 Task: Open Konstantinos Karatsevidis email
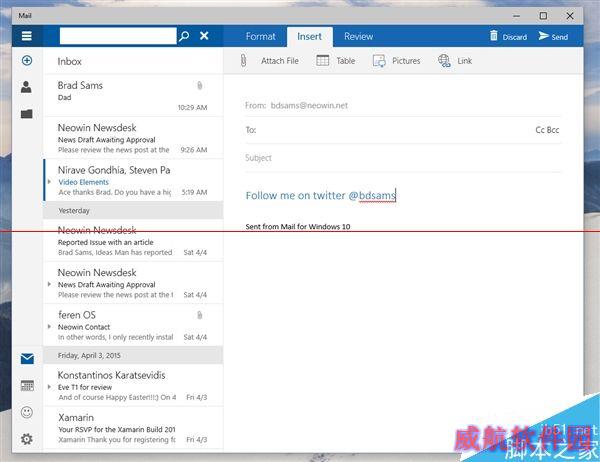click(x=133, y=385)
